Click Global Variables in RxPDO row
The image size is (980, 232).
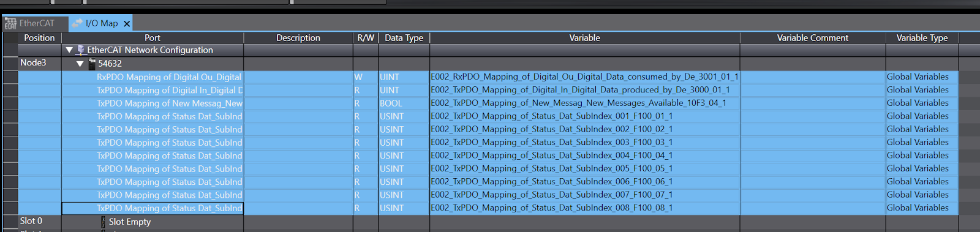[922, 77]
